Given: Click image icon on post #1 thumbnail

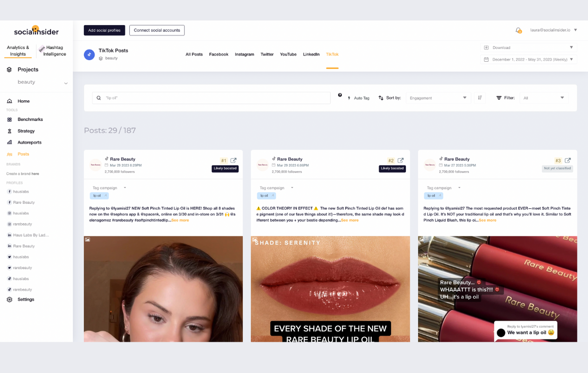Looking at the screenshot, I should pos(88,240).
